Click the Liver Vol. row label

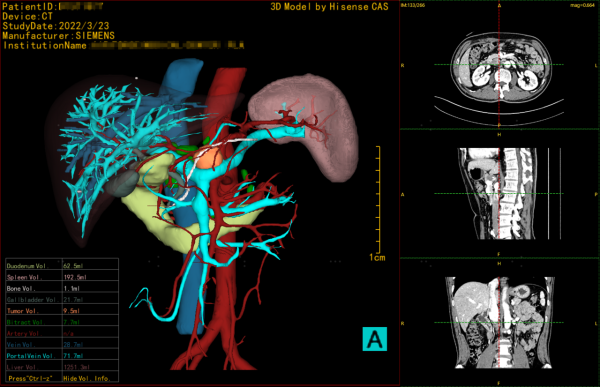click(21, 367)
